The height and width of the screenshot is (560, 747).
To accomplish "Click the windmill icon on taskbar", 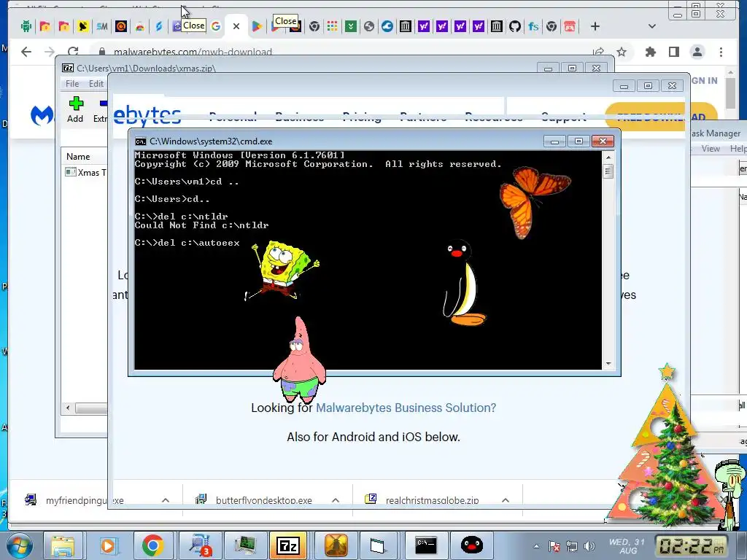I will tap(335, 545).
